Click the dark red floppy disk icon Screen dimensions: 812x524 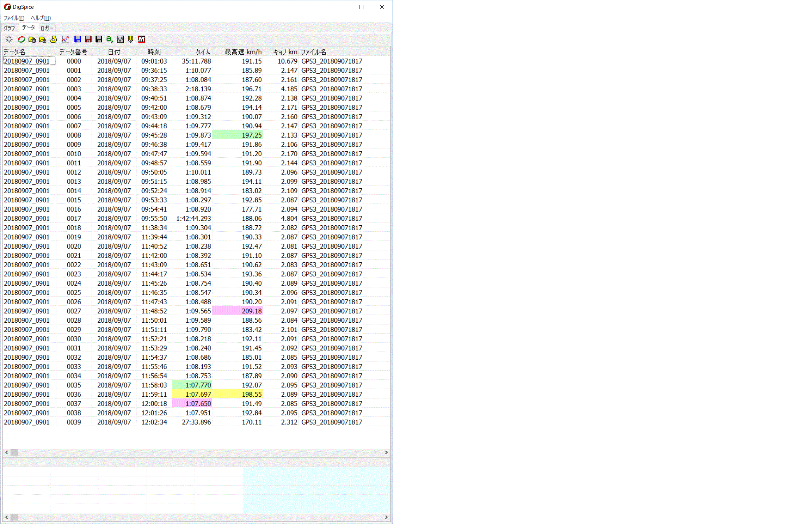click(x=88, y=39)
